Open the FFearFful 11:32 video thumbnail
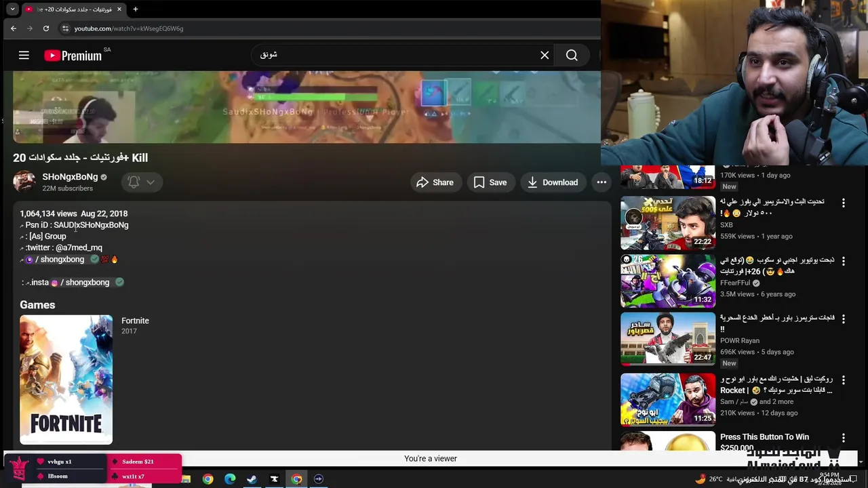868x488 pixels. (668, 281)
